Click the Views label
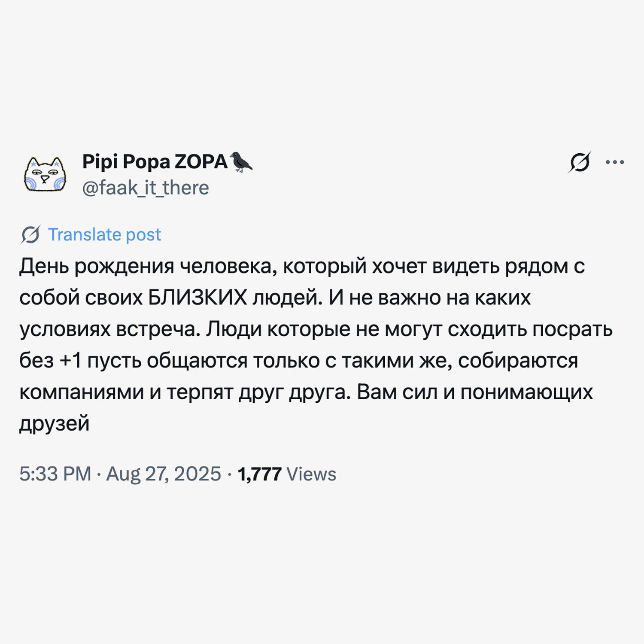Screen dimensions: 644x644 point(311,474)
